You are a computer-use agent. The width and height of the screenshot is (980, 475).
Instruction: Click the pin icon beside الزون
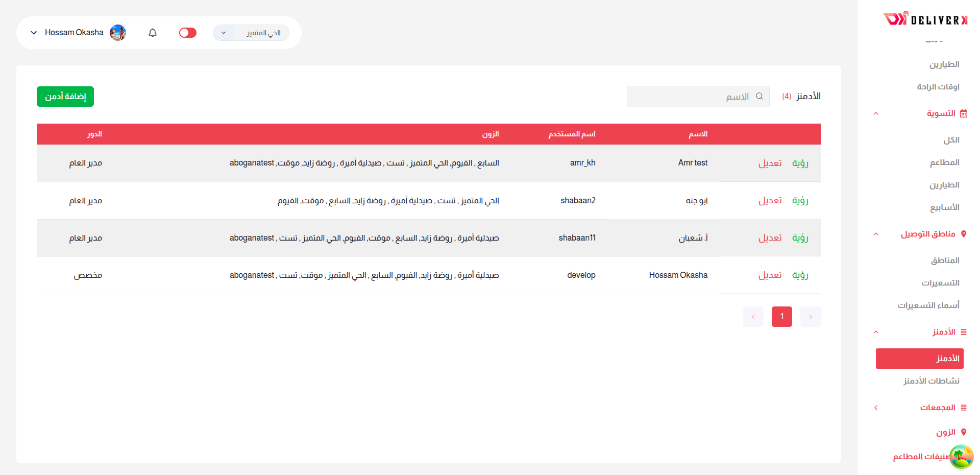pyautogui.click(x=964, y=432)
